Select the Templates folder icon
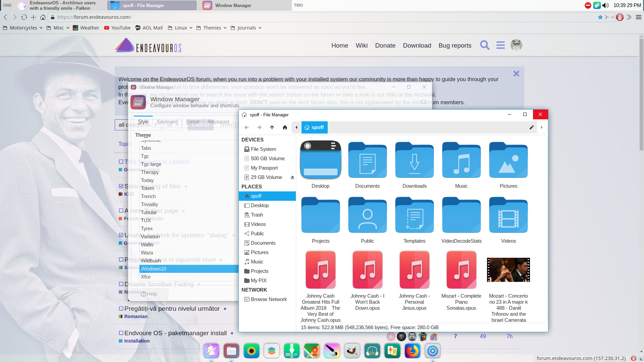 415,215
